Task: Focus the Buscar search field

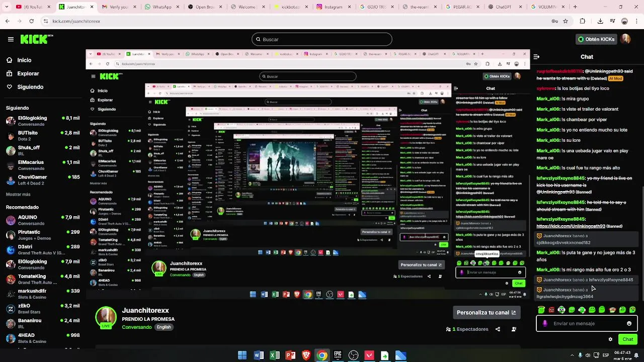Action: tap(322, 39)
